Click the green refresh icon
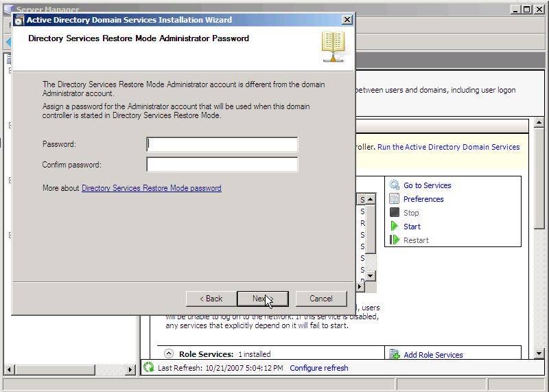Screen dimensions: 549x392 [149, 367]
